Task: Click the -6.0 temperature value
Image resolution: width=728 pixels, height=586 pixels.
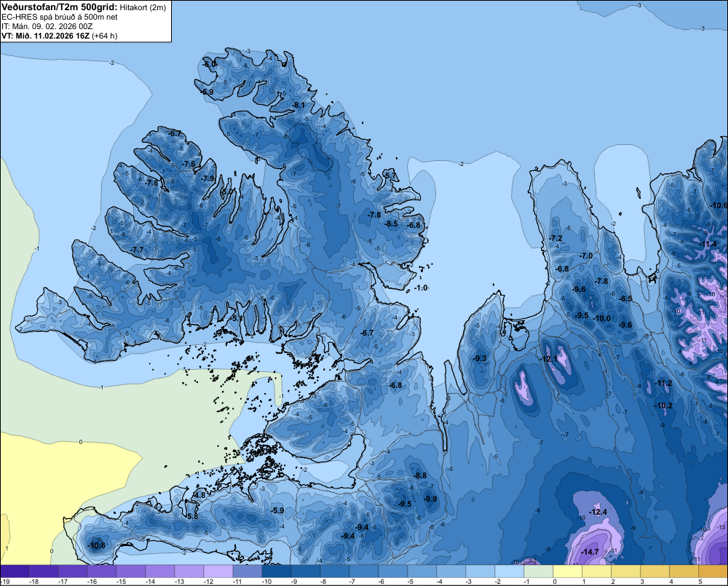Action: 210,63
